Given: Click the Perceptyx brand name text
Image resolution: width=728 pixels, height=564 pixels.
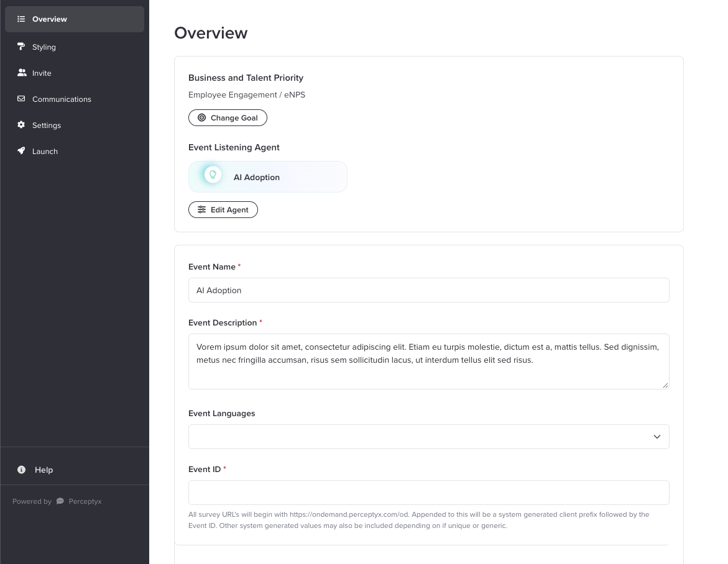Looking at the screenshot, I should [x=85, y=501].
